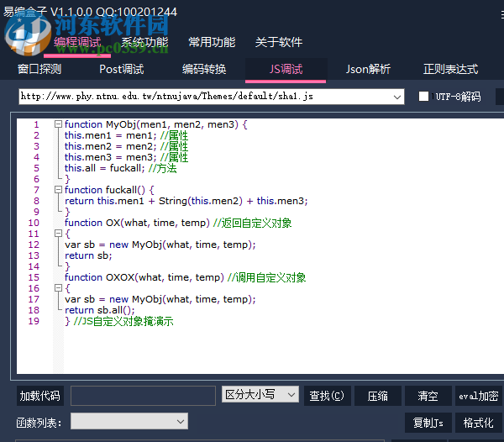This screenshot has height=442, width=504.
Task: Collapse the MyObj function fold marker
Action: [58, 124]
